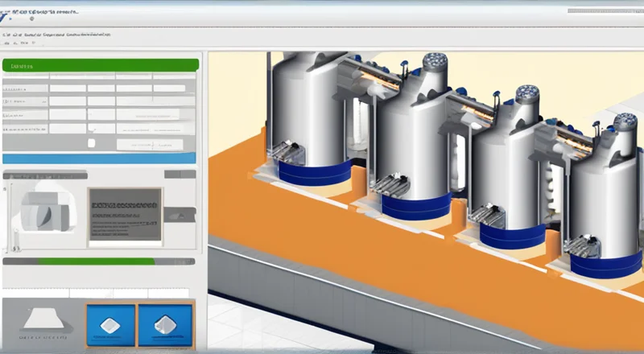Select the first blue tile with diamond icon
The width and height of the screenshot is (644, 354).
(111, 325)
